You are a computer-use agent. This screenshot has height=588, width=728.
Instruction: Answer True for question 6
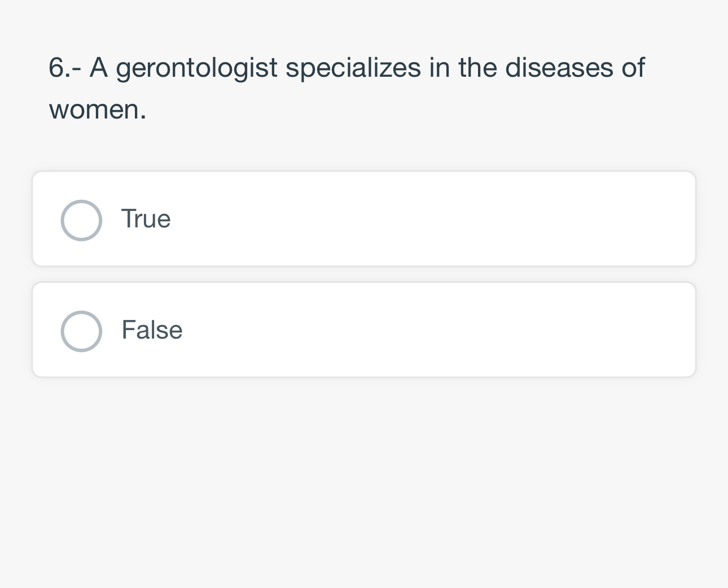81,220
